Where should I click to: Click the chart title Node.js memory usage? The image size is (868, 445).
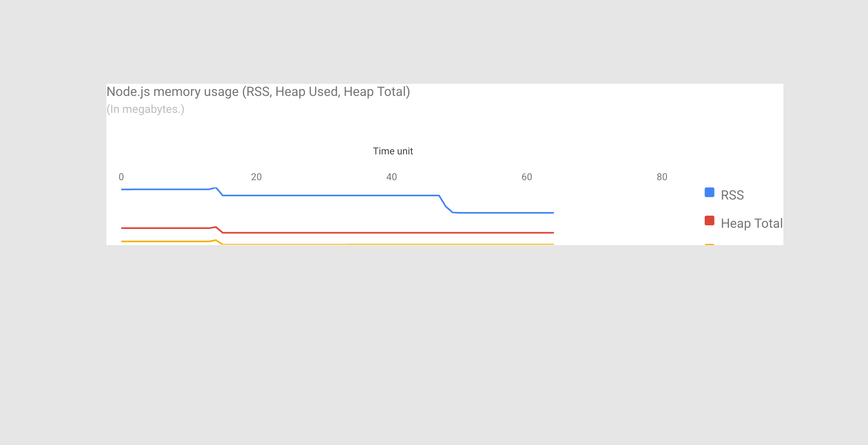tap(258, 91)
